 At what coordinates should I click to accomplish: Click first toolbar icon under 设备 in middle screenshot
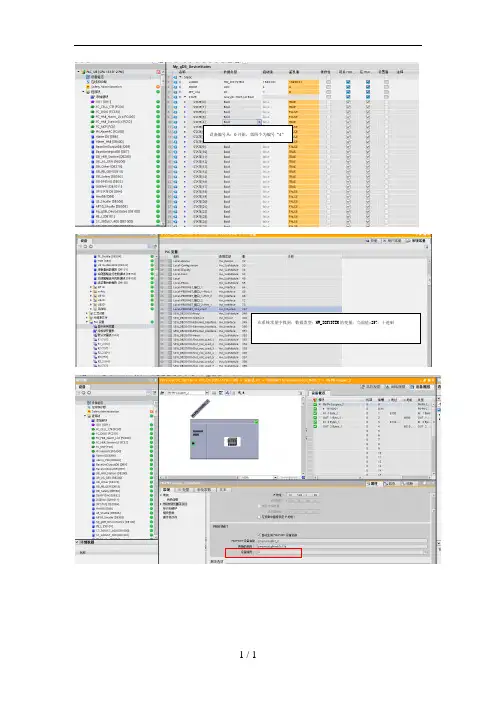point(81,247)
